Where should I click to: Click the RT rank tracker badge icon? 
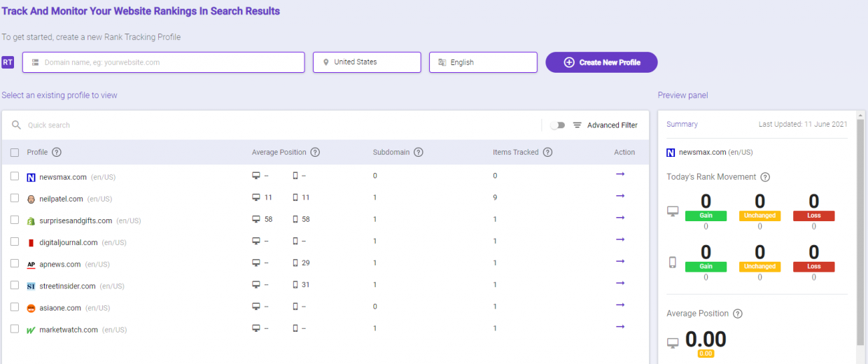tap(8, 62)
